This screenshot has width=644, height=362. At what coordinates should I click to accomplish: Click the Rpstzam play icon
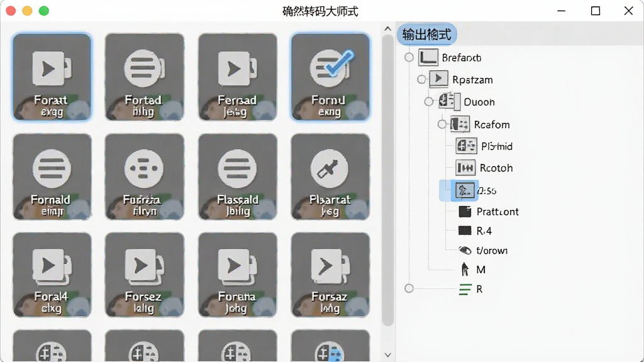pos(438,79)
